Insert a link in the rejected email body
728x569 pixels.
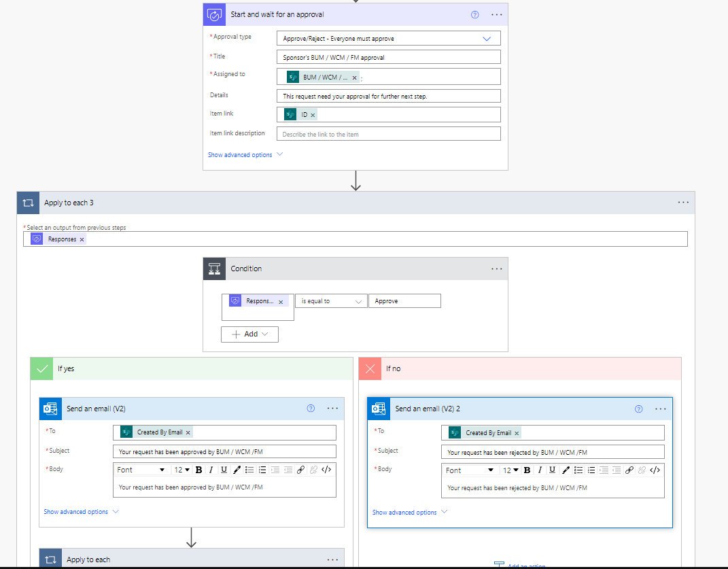pyautogui.click(x=629, y=470)
